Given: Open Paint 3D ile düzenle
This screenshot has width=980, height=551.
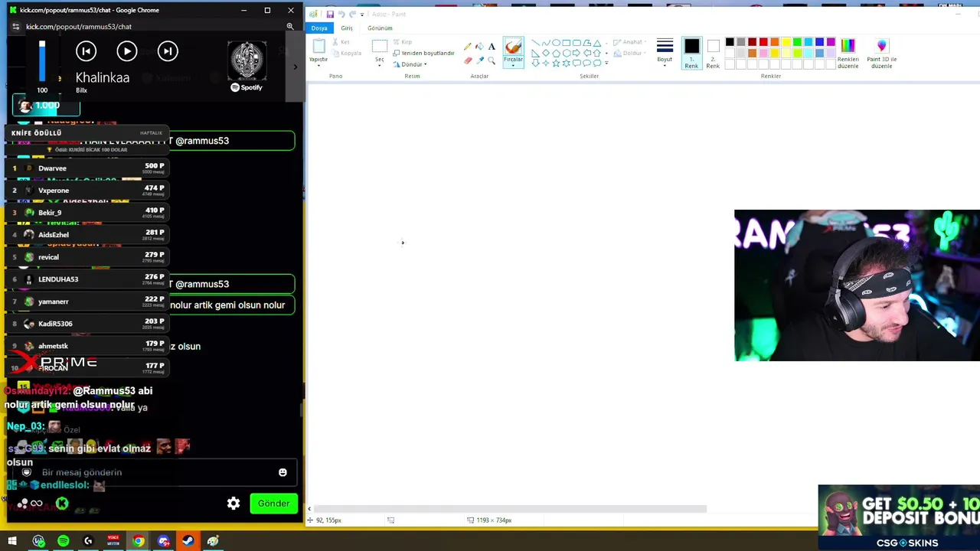Looking at the screenshot, I should (x=881, y=52).
